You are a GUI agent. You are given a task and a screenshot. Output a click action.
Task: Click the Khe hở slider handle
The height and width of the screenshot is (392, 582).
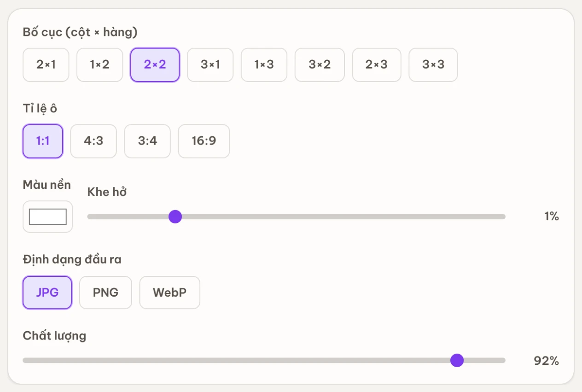pyautogui.click(x=175, y=216)
